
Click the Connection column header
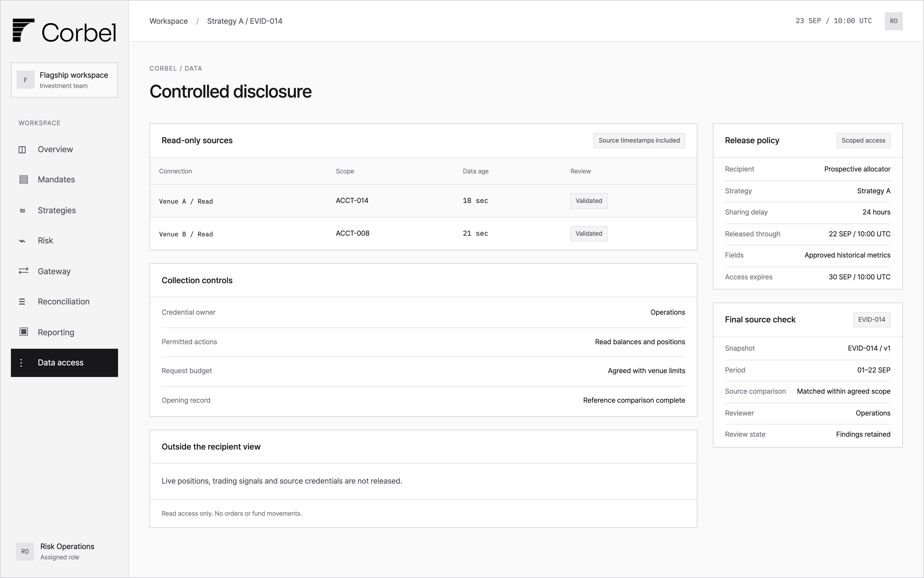point(176,171)
